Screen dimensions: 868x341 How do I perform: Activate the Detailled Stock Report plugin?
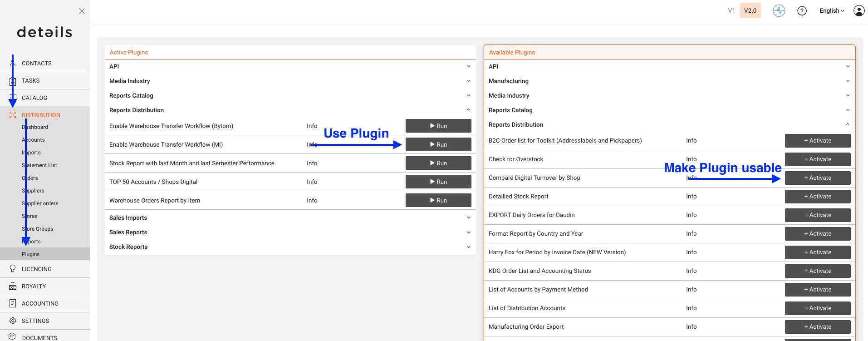(x=818, y=197)
